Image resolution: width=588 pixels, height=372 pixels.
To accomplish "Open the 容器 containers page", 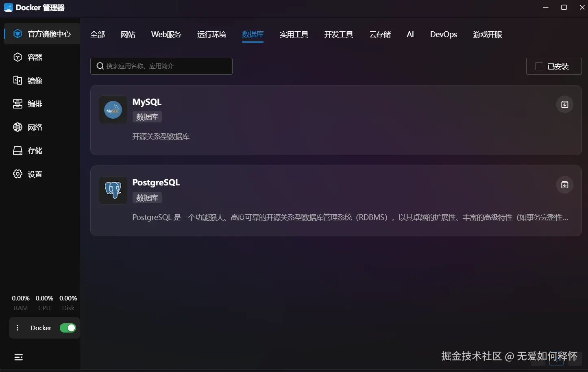I will tap(42, 57).
